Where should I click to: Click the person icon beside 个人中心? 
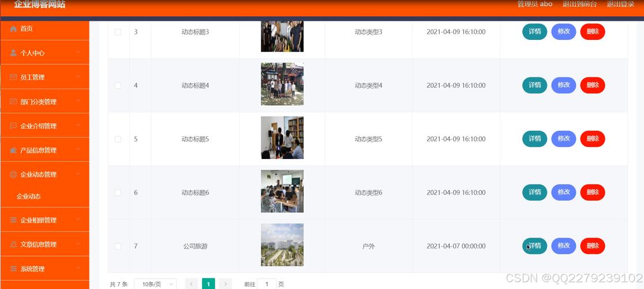[x=13, y=53]
